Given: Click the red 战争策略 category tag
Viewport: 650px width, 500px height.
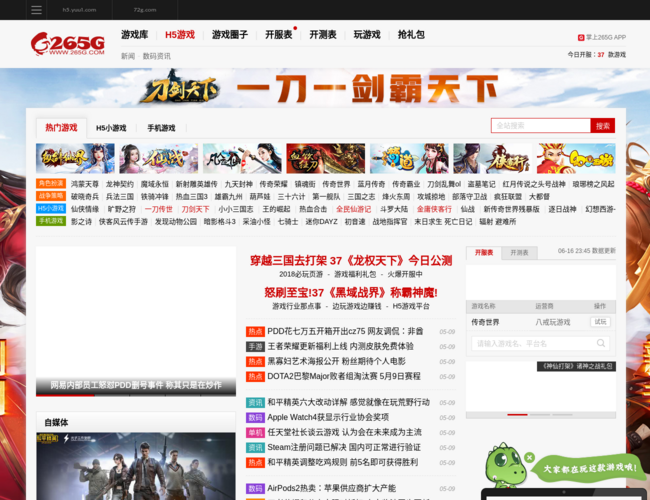Looking at the screenshot, I should point(51,196).
